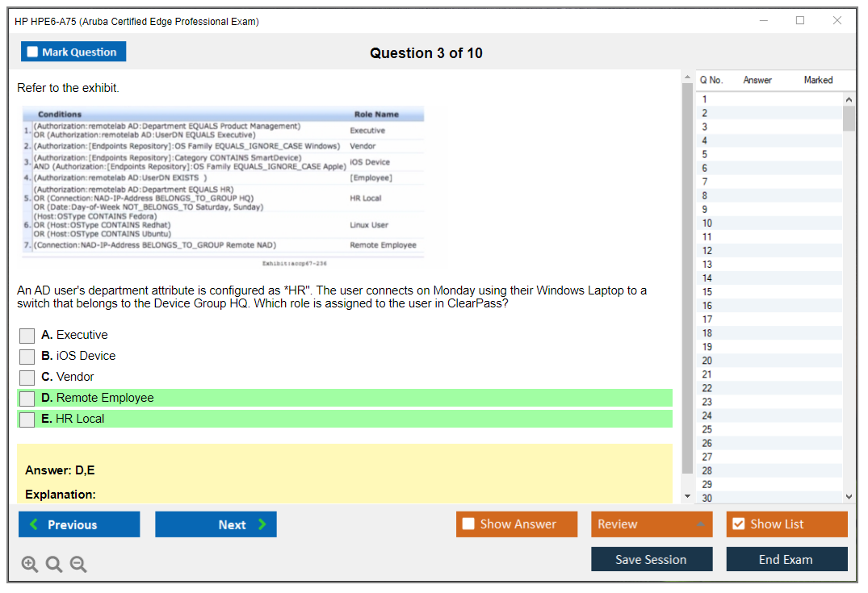Check answer option A. Executive
The height and width of the screenshot is (593, 868).
click(27, 336)
